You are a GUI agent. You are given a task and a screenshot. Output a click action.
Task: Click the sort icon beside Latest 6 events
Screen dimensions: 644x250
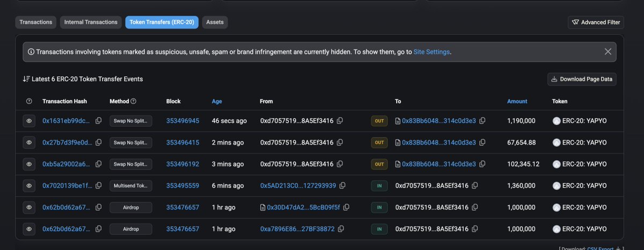point(26,79)
